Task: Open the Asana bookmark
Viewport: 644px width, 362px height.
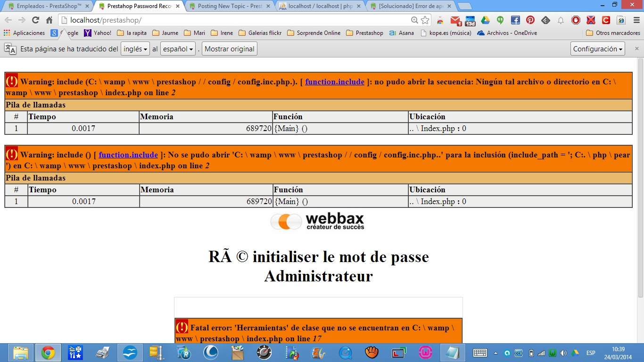Action: point(402,33)
